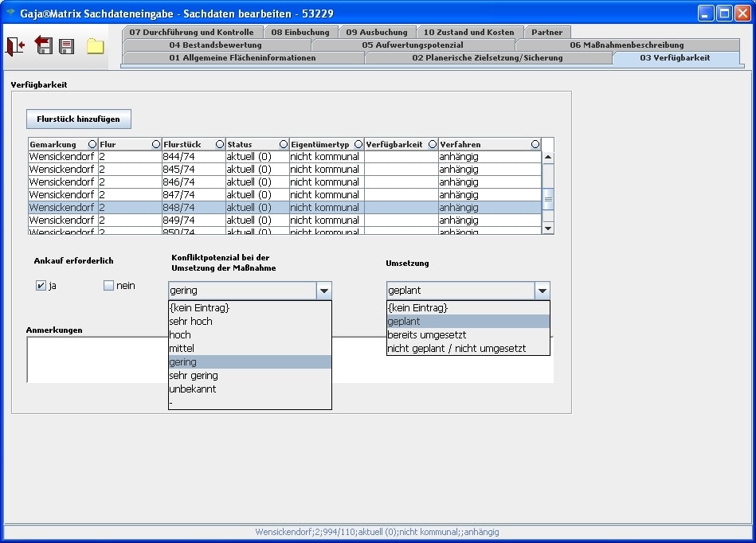Screen dimensions: 756x543
Task: Click inside the Anmerkungen text field
Action: tap(96, 358)
